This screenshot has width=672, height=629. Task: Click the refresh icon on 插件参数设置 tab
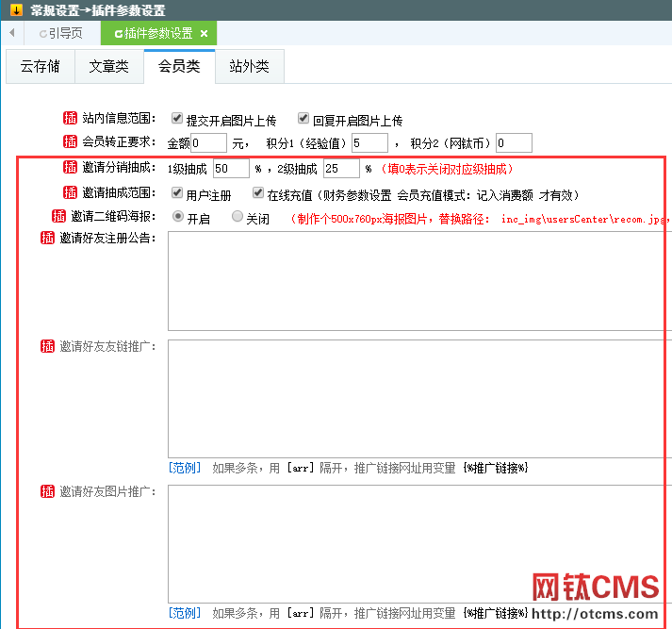[x=118, y=34]
